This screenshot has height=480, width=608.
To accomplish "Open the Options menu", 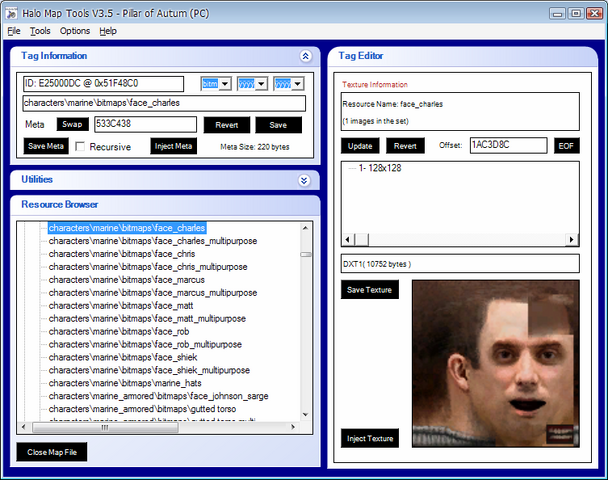I will (75, 31).
